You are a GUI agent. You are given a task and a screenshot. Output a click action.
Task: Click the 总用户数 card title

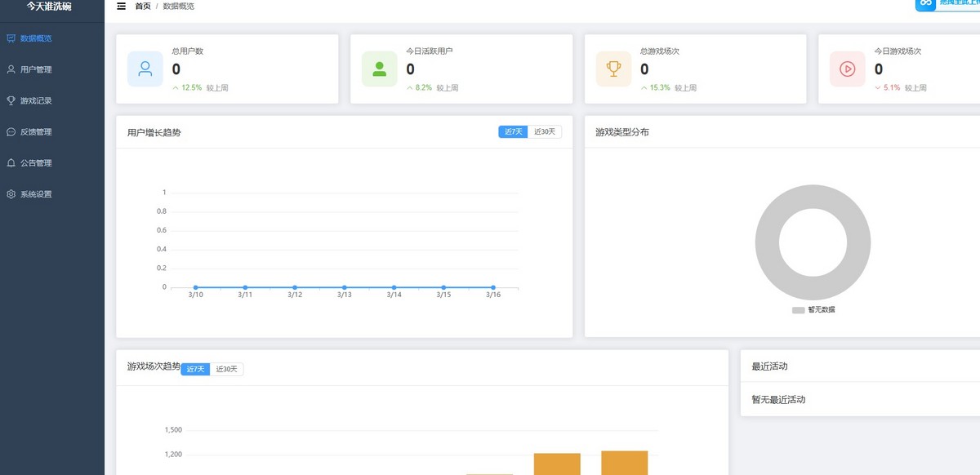coord(188,51)
